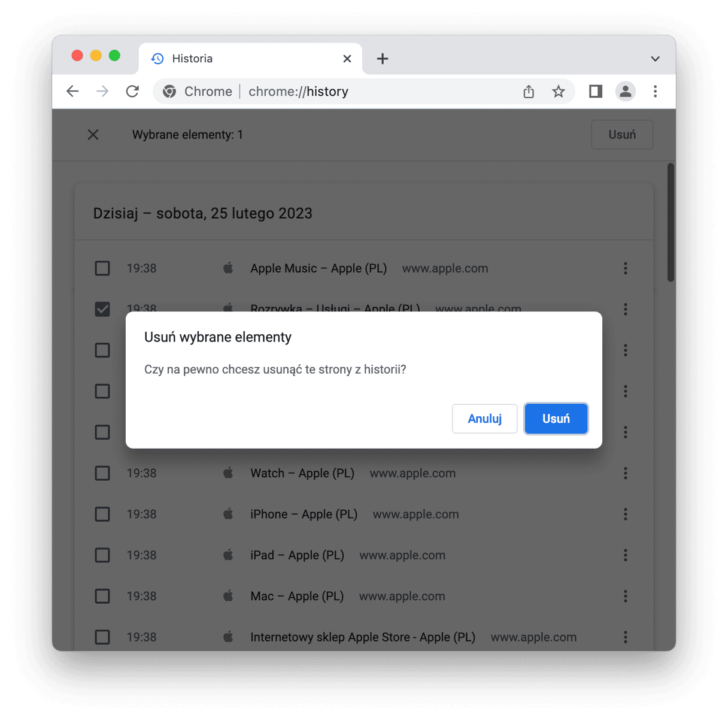Uncheck the selected Rozrywka entry checkbox

(102, 309)
